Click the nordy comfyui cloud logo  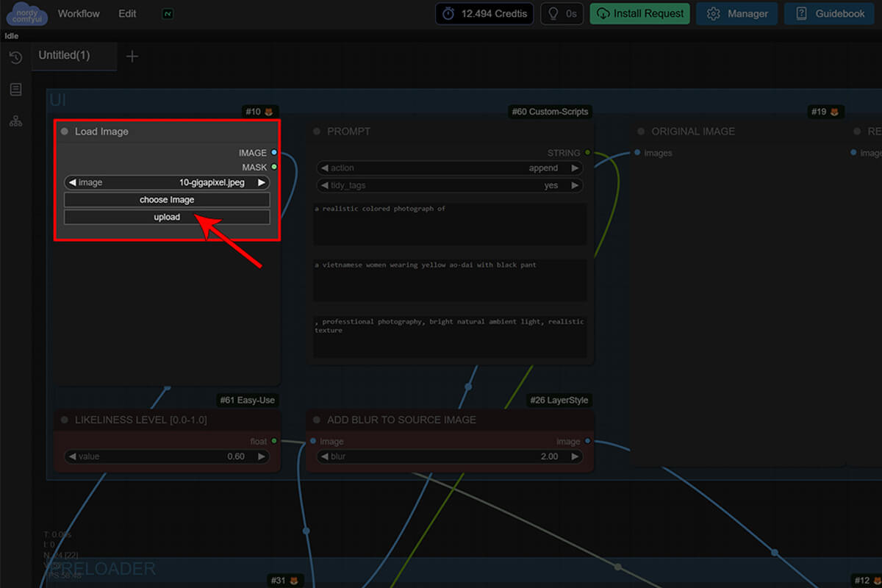click(x=26, y=14)
